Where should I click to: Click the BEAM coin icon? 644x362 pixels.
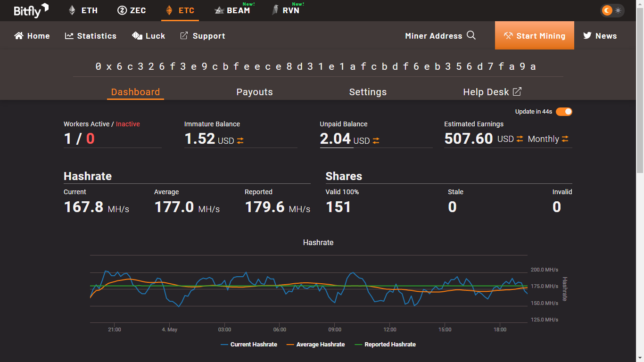219,10
